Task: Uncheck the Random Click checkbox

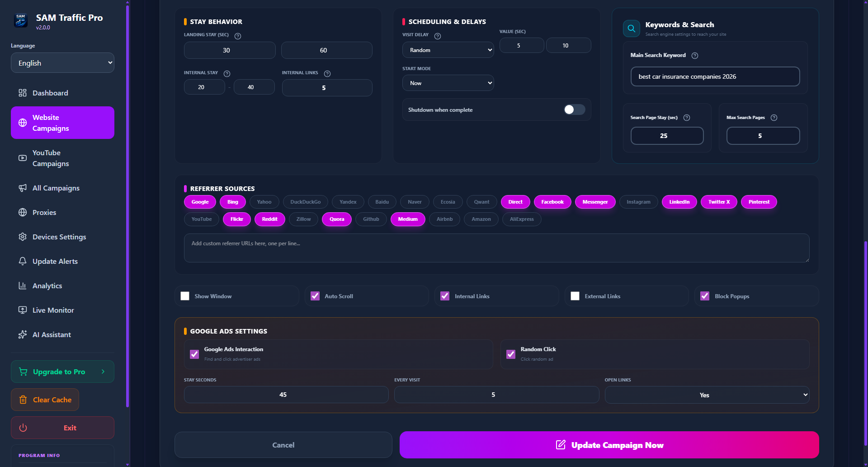Action: coord(511,354)
